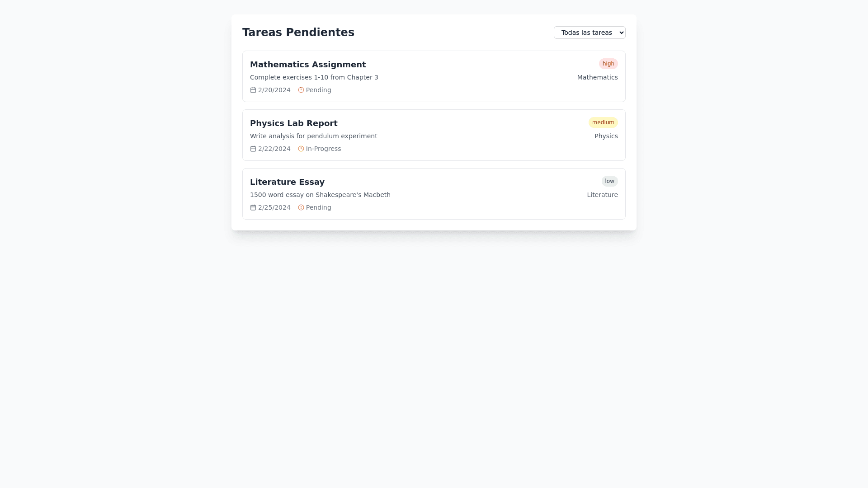Click the medium priority badge
The image size is (868, 488).
pyautogui.click(x=603, y=122)
